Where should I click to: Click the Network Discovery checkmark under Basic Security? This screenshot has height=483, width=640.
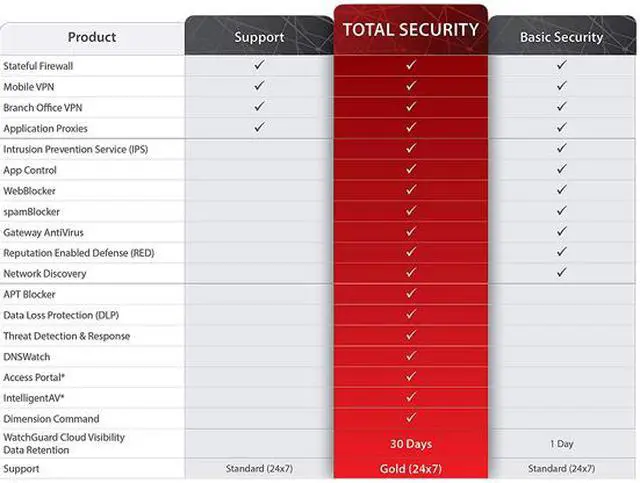562,273
